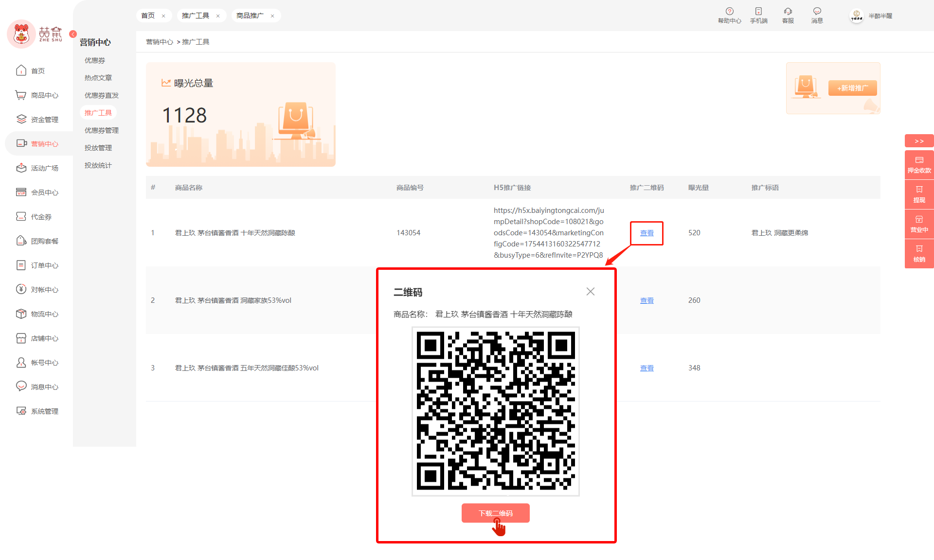Close the 商品推广 tab

(272, 16)
